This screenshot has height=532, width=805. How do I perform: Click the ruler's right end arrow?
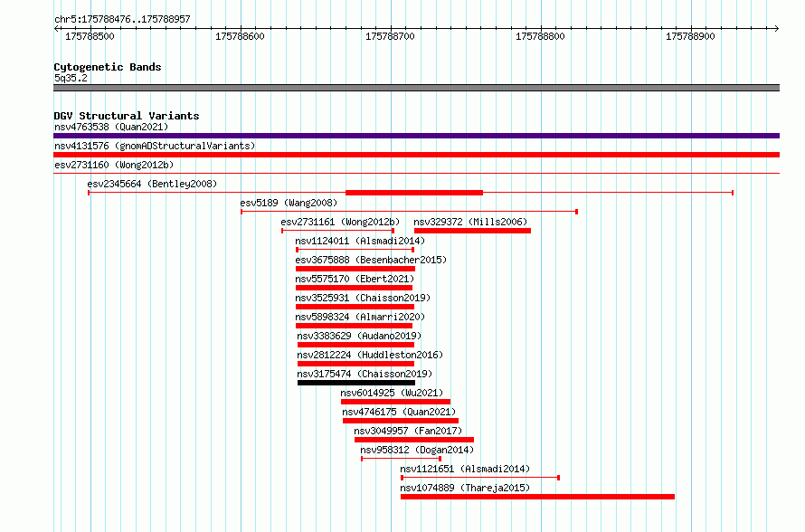(x=777, y=29)
